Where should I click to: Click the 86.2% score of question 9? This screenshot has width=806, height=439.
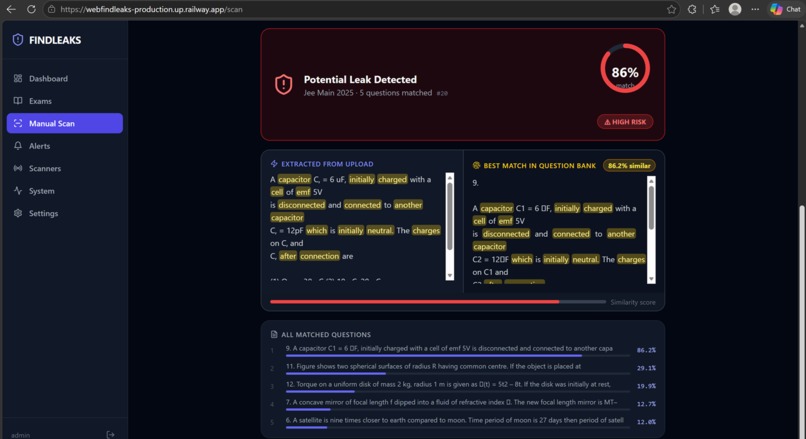(x=646, y=350)
